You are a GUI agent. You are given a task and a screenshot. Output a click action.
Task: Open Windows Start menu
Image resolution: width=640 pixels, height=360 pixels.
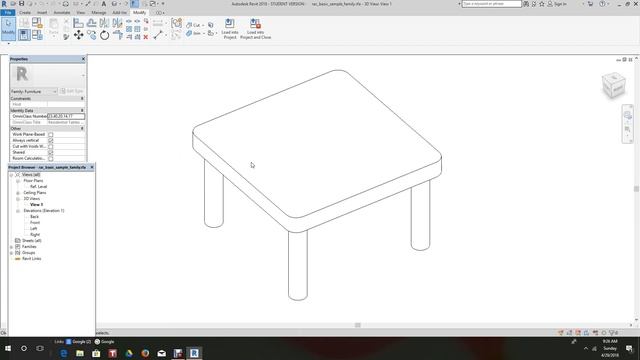pos(8,349)
